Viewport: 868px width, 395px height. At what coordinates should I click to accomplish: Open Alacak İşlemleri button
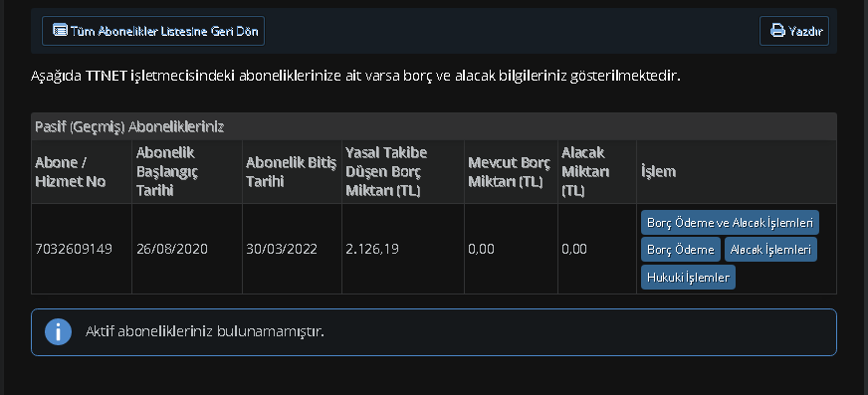(x=770, y=250)
